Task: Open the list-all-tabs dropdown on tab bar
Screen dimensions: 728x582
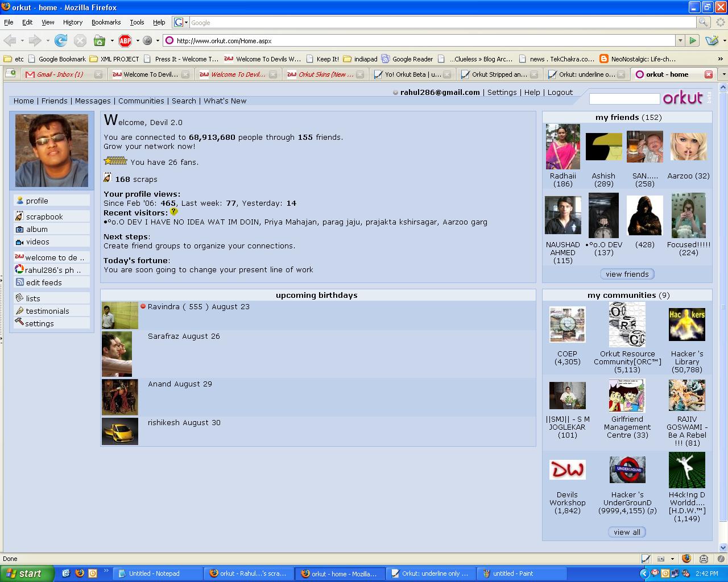Action: [x=723, y=74]
